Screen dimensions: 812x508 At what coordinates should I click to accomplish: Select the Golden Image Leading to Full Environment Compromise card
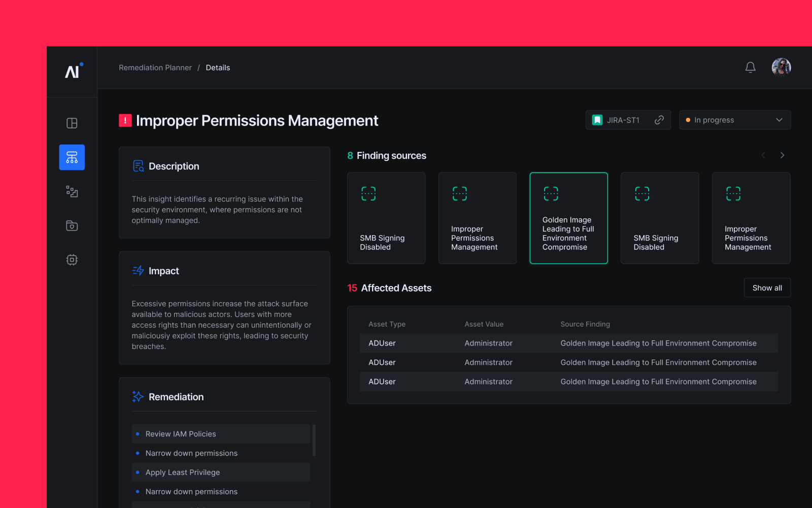(x=568, y=218)
